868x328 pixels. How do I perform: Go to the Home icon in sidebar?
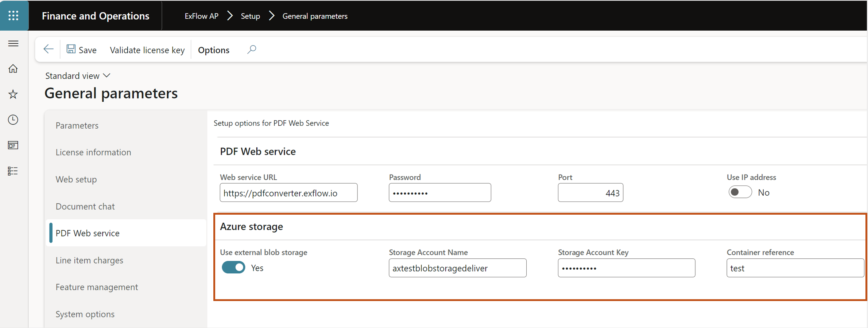(x=13, y=69)
